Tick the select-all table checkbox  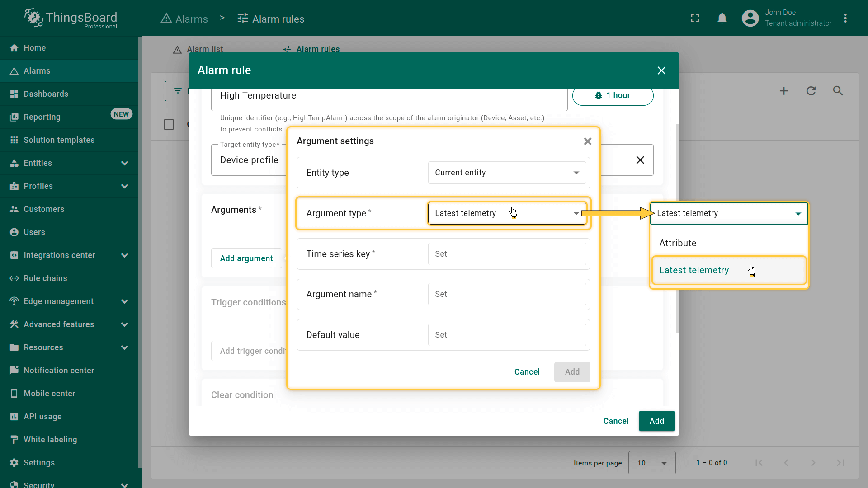[169, 125]
